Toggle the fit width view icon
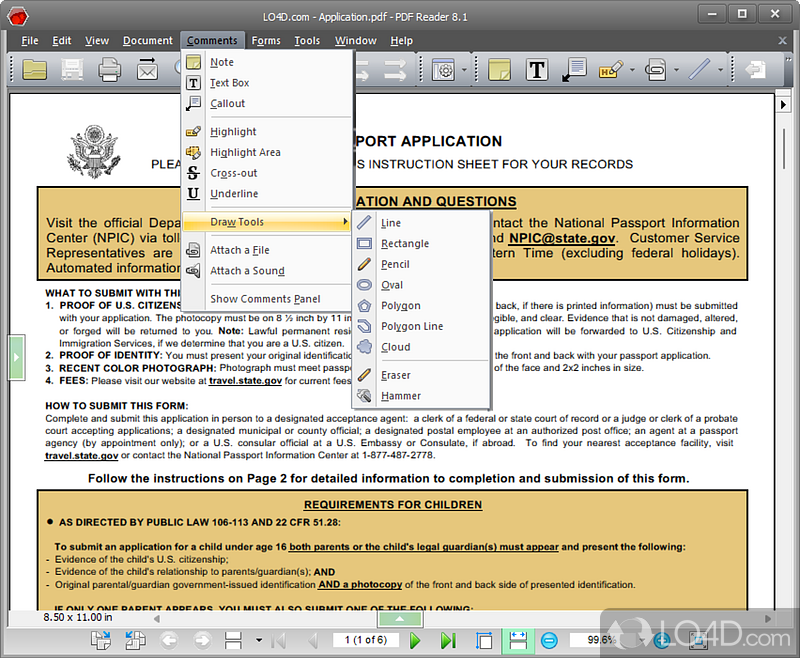The image size is (800, 658). [518, 640]
